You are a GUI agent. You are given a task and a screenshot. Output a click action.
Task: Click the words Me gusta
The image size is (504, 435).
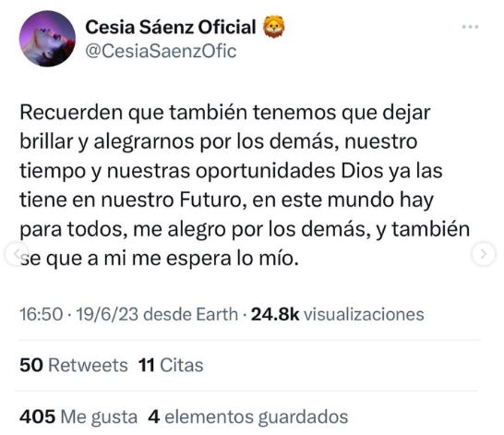(99, 417)
